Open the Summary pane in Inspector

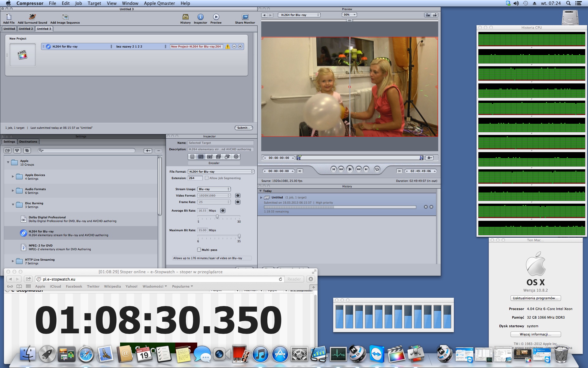(192, 157)
